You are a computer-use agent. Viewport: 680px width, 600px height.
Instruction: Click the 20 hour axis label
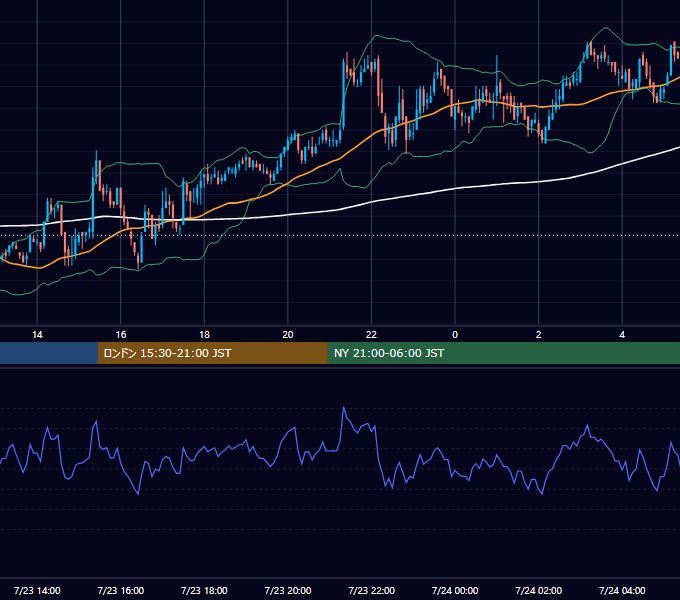coord(288,335)
